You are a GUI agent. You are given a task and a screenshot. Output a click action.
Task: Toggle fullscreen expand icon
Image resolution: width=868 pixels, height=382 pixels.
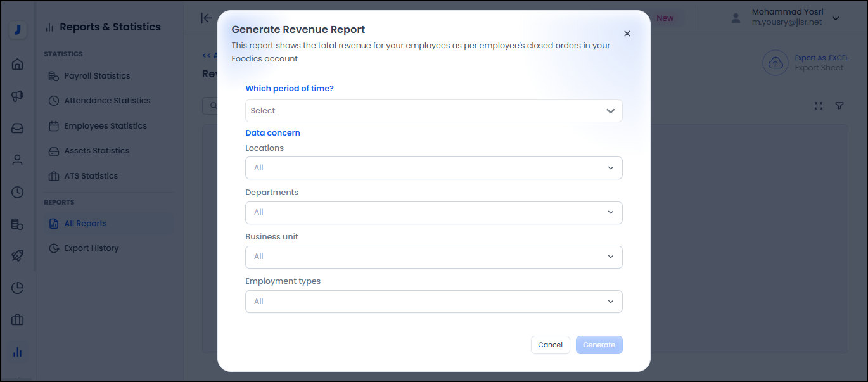(819, 106)
